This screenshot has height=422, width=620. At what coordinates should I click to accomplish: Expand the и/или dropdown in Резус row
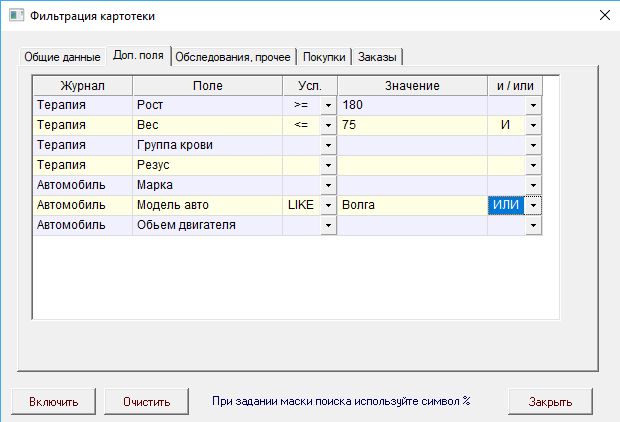[533, 165]
